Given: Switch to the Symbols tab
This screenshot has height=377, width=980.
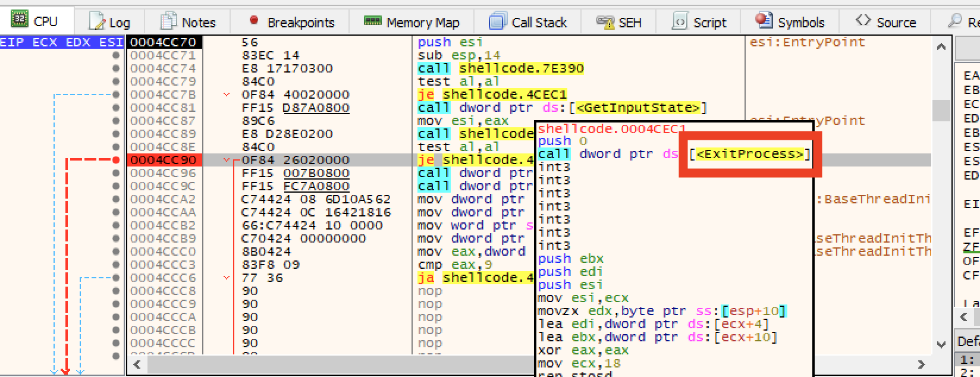Looking at the screenshot, I should [x=800, y=23].
